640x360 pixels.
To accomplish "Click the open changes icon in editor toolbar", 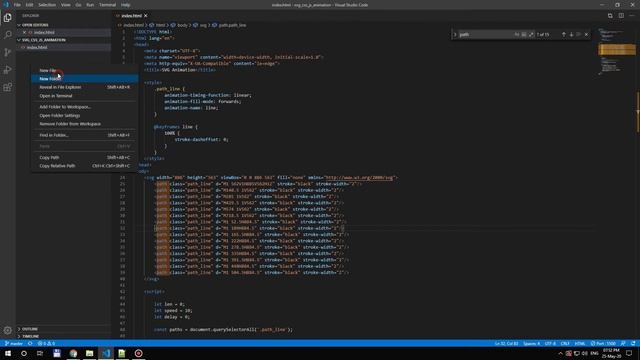I will (610, 16).
